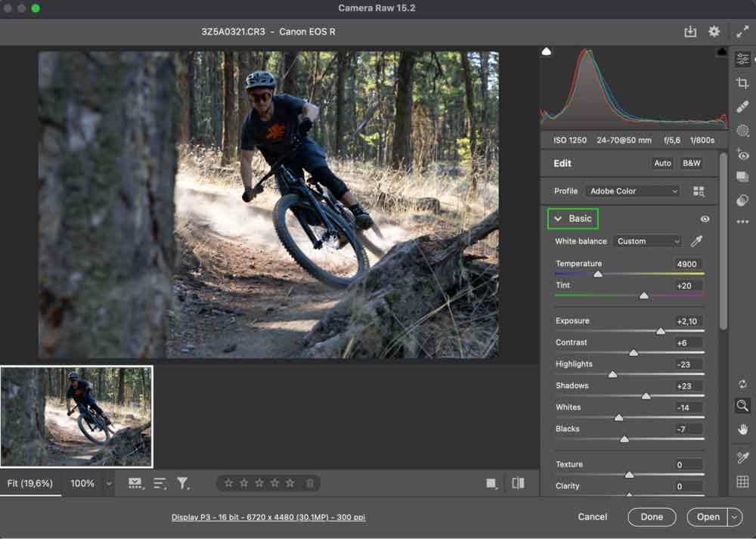The width and height of the screenshot is (756, 539).
Task: Click the save image download icon
Action: [689, 32]
